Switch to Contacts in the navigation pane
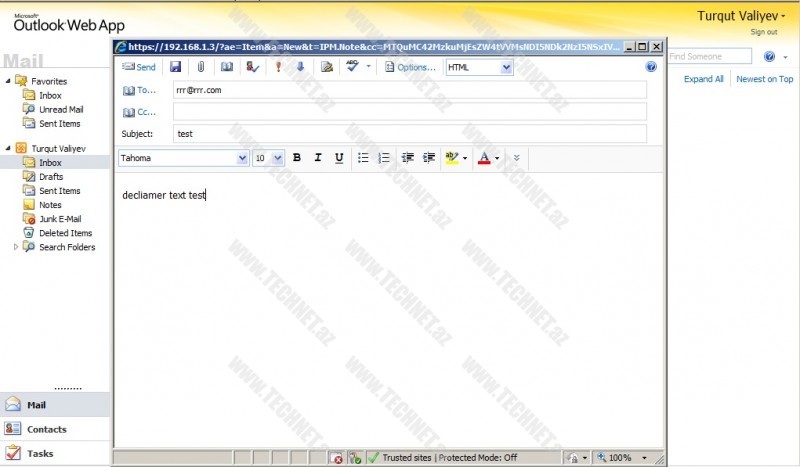The width and height of the screenshot is (800, 467). [47, 429]
